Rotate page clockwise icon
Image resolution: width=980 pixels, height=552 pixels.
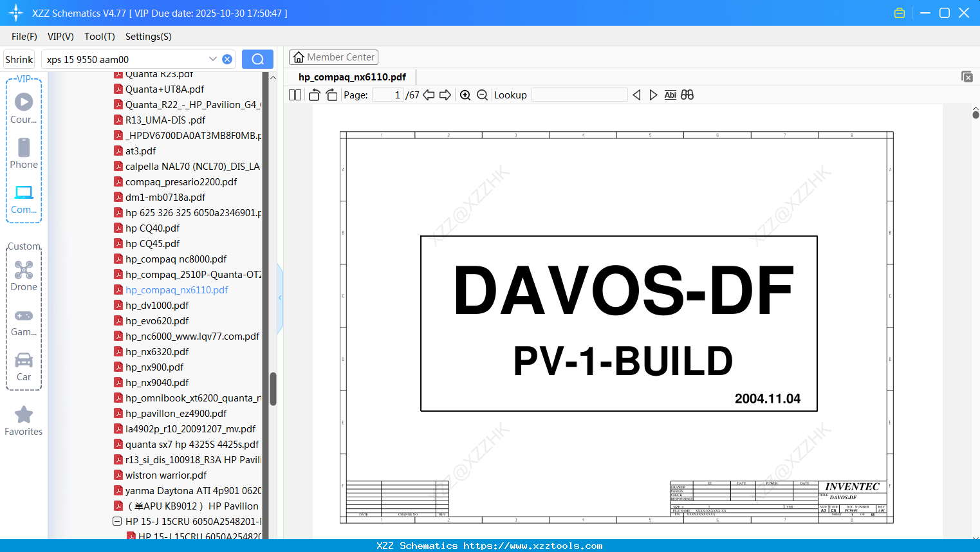point(331,95)
